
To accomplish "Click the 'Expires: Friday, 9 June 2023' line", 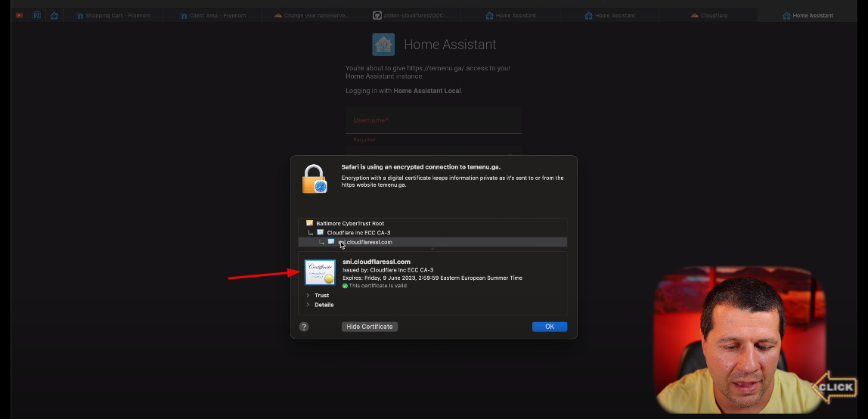I will coord(432,278).
